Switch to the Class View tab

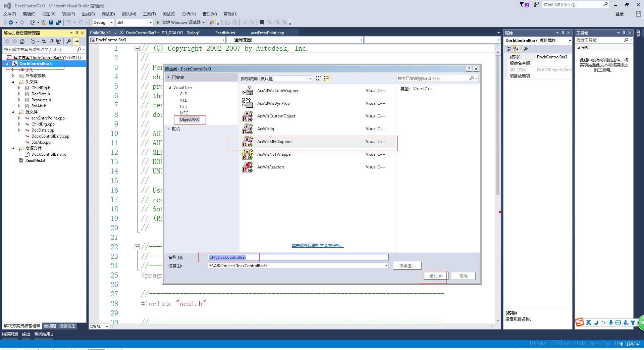click(x=50, y=326)
